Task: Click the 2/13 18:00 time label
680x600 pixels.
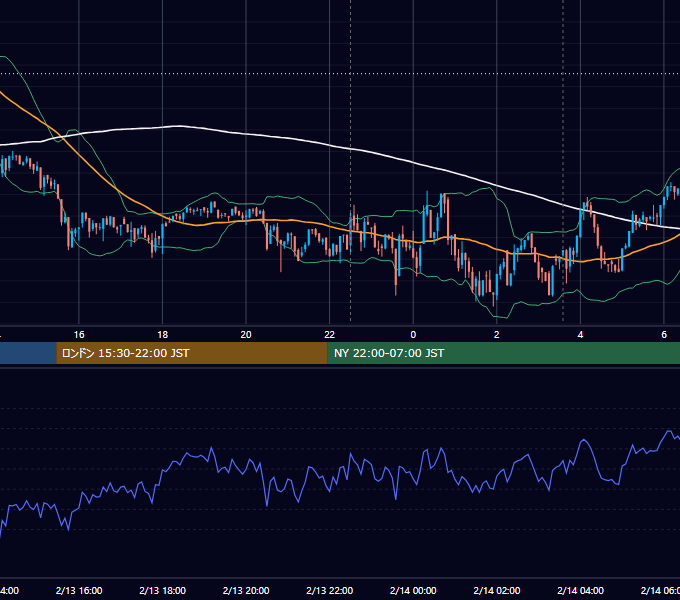Action: click(163, 590)
